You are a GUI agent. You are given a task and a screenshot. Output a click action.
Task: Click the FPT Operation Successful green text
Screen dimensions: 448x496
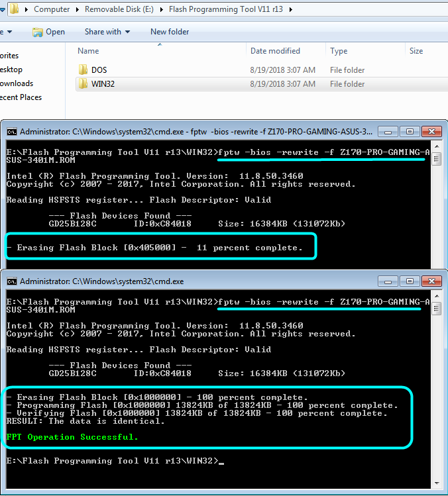coord(72,437)
